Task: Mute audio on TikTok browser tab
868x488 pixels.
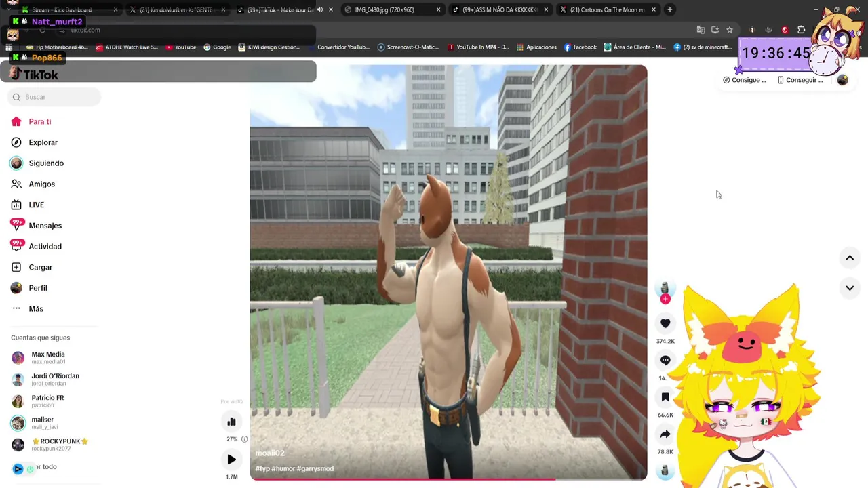Action: [x=320, y=9]
